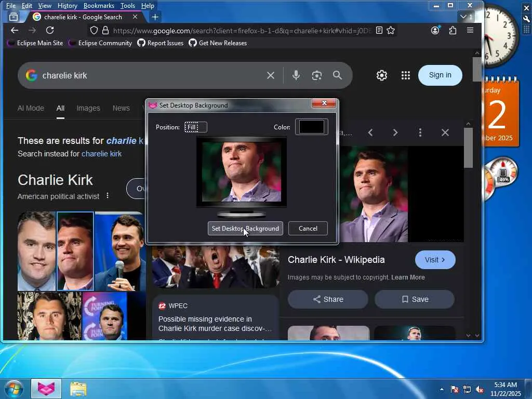Click the browser icon in the taskbar
This screenshot has height=399, width=532.
coord(46,389)
